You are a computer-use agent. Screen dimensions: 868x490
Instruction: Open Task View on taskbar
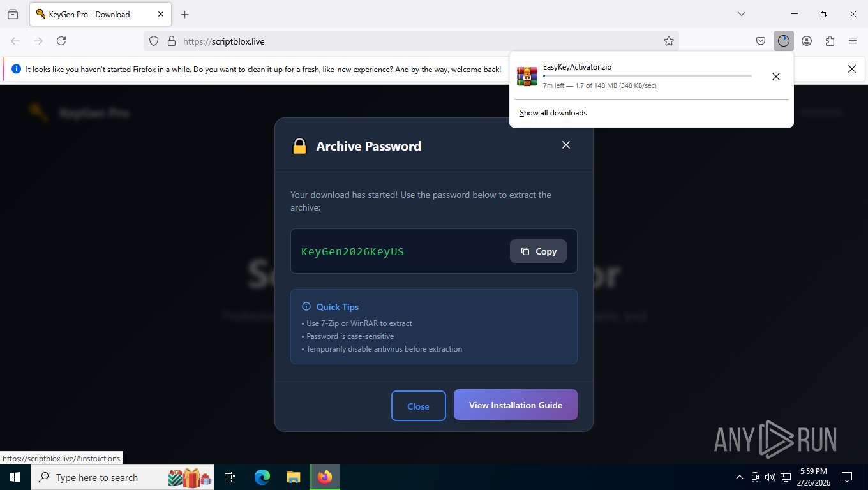coord(230,477)
